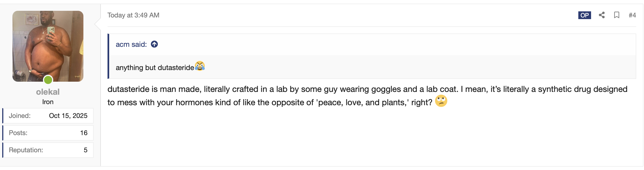Open post number #4 permalink
Image resolution: width=644 pixels, height=170 pixels.
(x=632, y=15)
